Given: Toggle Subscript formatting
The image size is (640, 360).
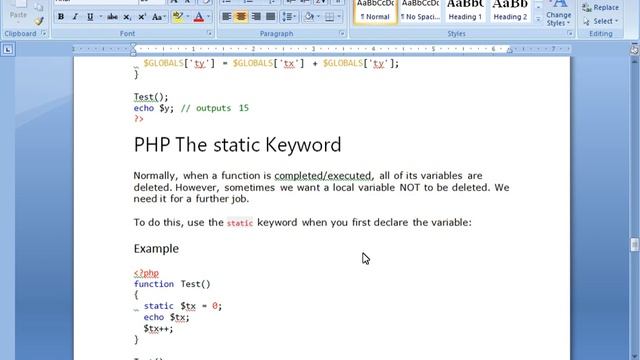Looking at the screenshot, I should pyautogui.click(x=127, y=17).
